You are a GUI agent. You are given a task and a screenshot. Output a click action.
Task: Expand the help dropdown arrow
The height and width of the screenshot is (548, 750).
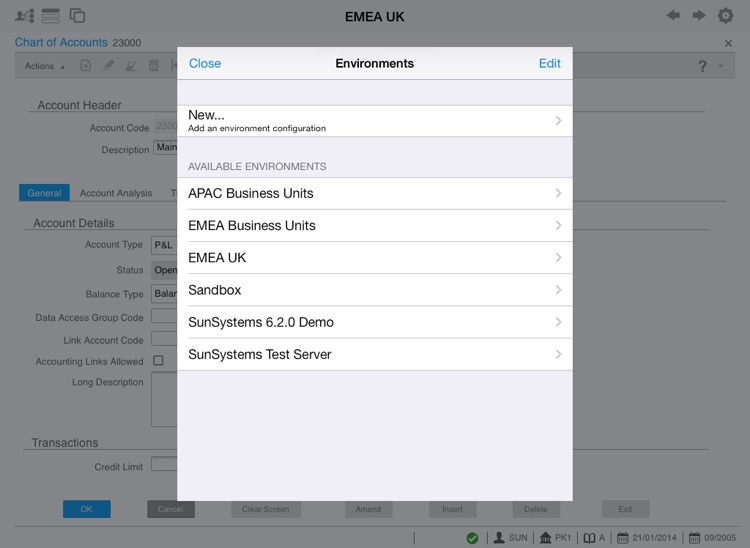(x=721, y=66)
